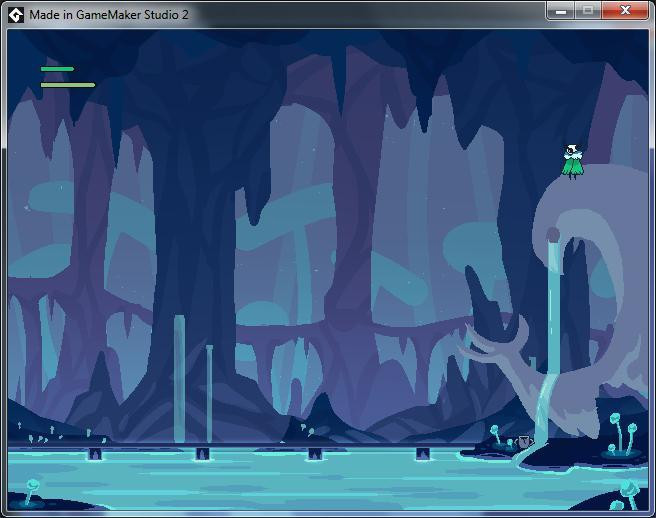656x518 pixels.
Task: Click the third bridge support post from left
Action: pyautogui.click(x=315, y=454)
